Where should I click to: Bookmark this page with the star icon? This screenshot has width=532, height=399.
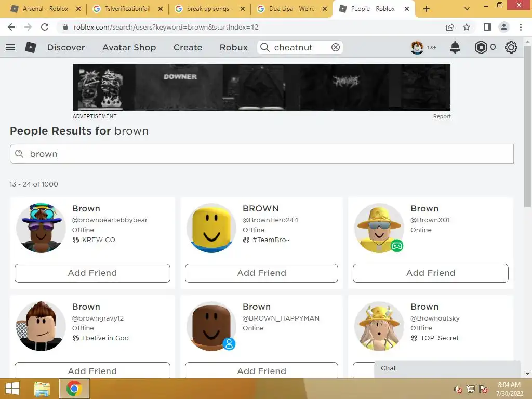click(x=467, y=27)
